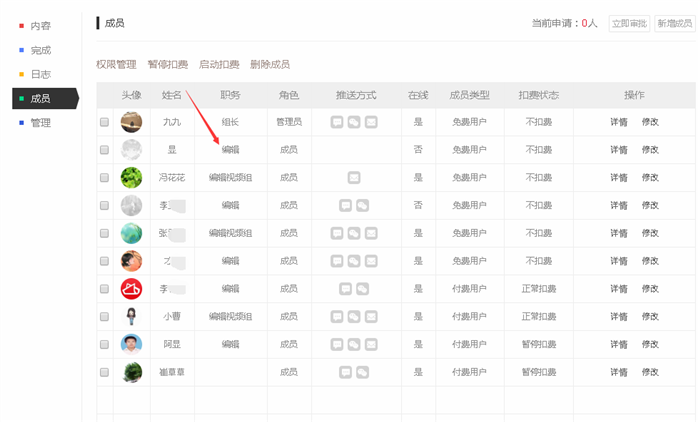Click the 新增成员 button

click(x=675, y=23)
